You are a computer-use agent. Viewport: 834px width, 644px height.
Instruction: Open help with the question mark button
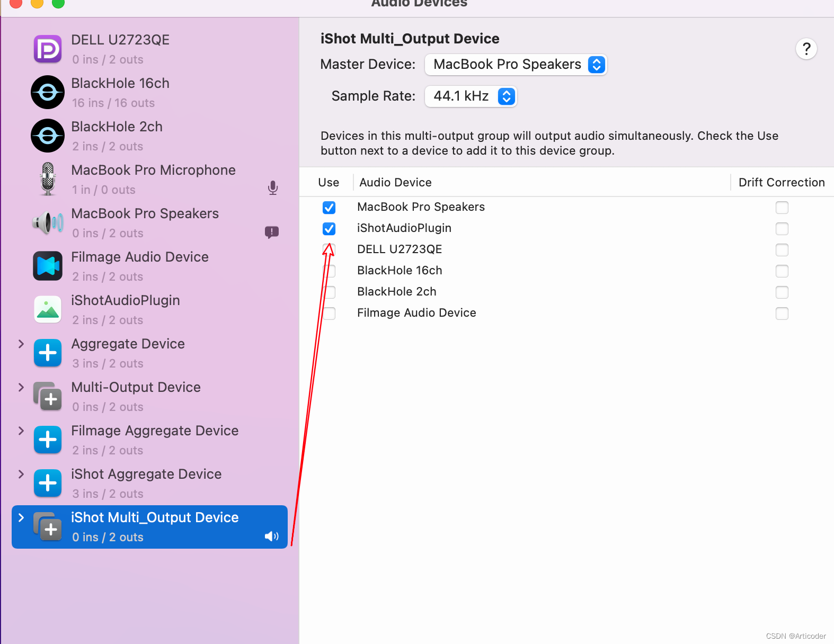[806, 49]
